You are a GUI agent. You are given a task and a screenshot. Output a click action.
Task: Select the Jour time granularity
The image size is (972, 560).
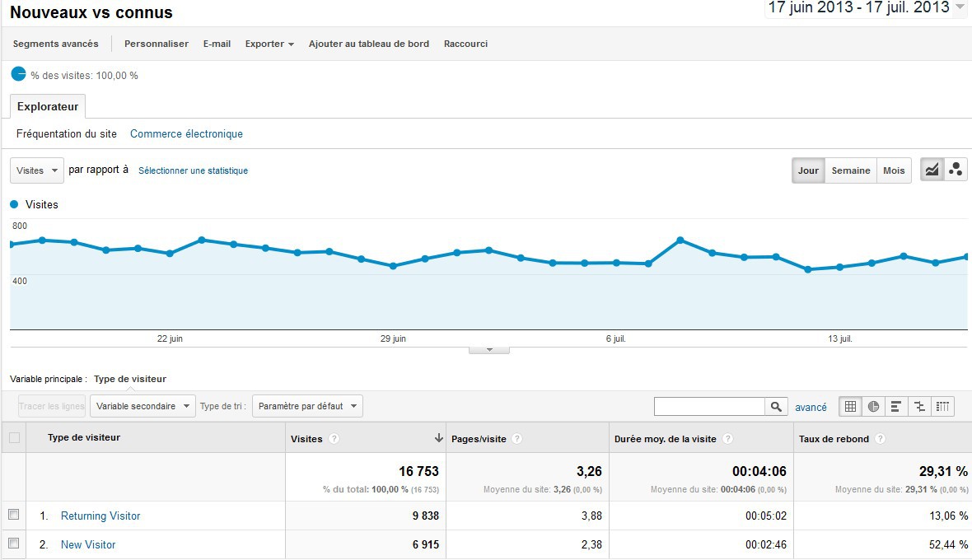point(808,170)
